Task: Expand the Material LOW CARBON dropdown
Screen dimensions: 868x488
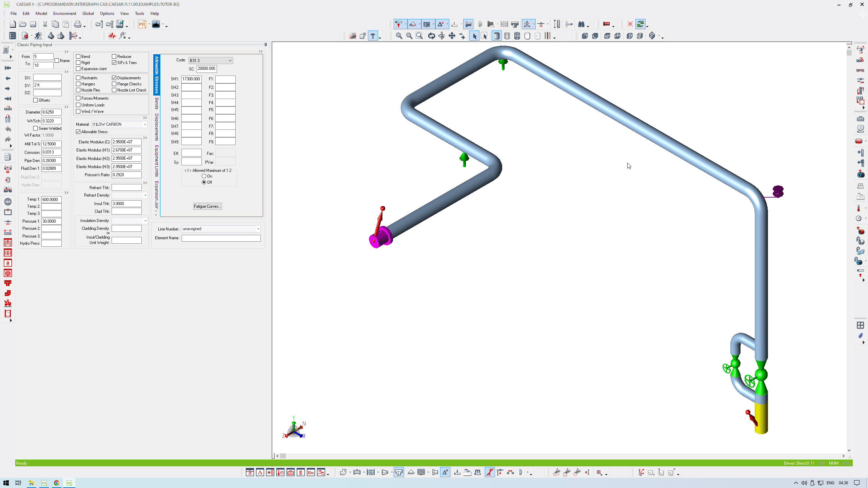Action: [x=145, y=124]
